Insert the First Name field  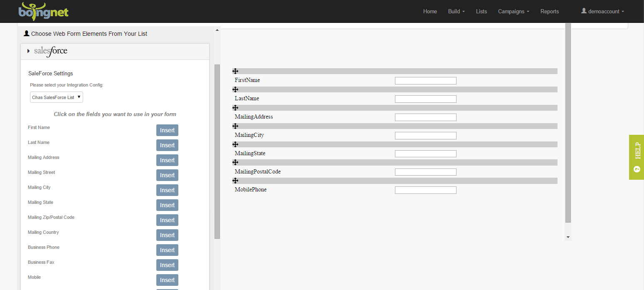pyautogui.click(x=167, y=130)
